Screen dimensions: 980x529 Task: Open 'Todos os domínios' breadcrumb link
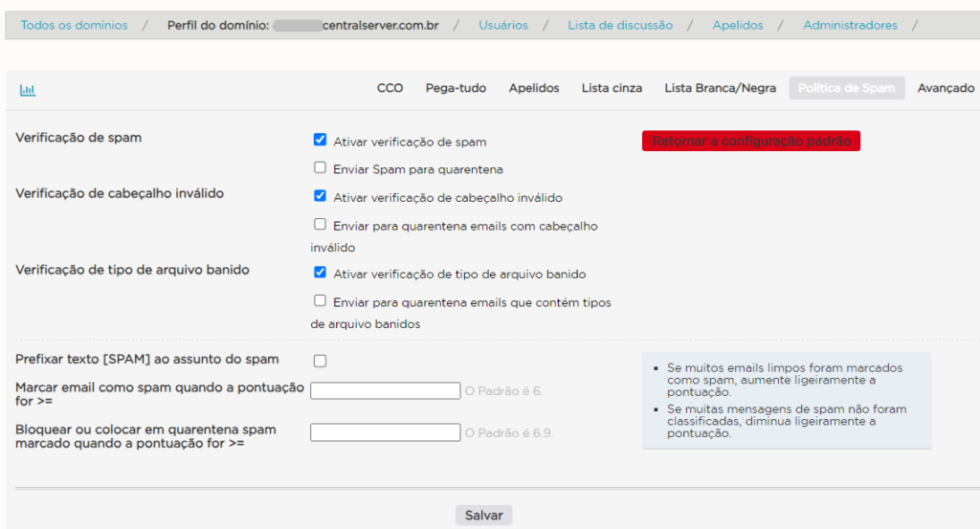click(x=74, y=25)
